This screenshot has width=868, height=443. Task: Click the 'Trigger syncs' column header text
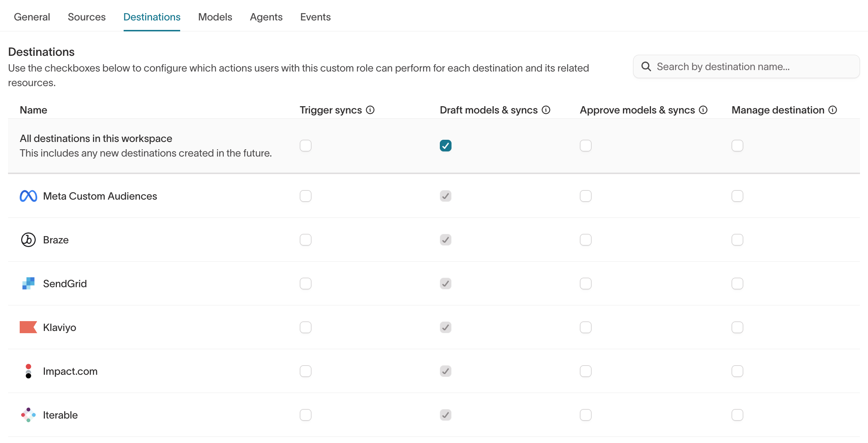[x=331, y=110]
